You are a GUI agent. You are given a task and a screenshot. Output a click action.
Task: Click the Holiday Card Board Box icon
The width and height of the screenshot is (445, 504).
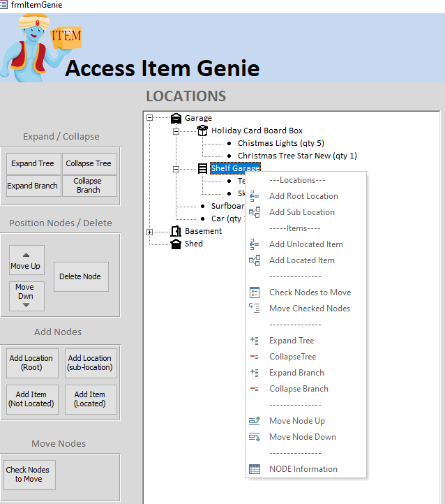coord(202,131)
